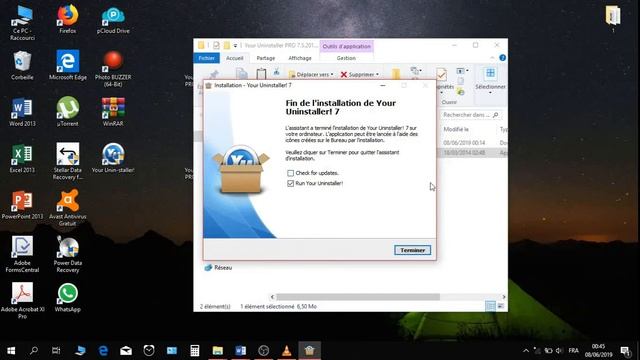Image resolution: width=640 pixels, height=360 pixels.
Task: Open the Mail app in taskbar
Action: [126, 351]
